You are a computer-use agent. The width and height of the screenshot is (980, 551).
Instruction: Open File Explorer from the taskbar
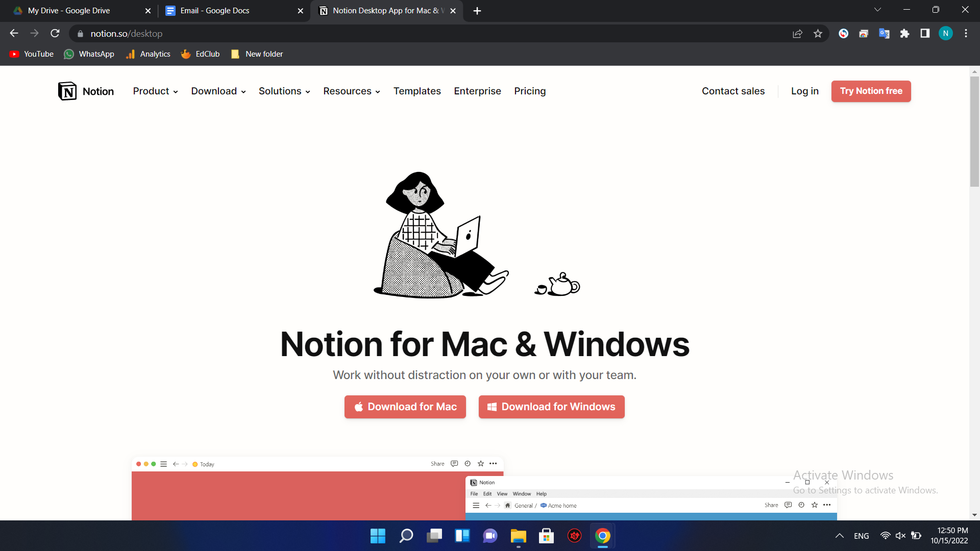518,536
